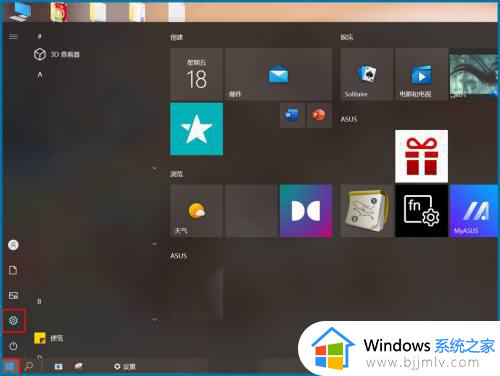The image size is (500, 376).
Task: Click the '#' letter header in app list
Action: point(40,36)
